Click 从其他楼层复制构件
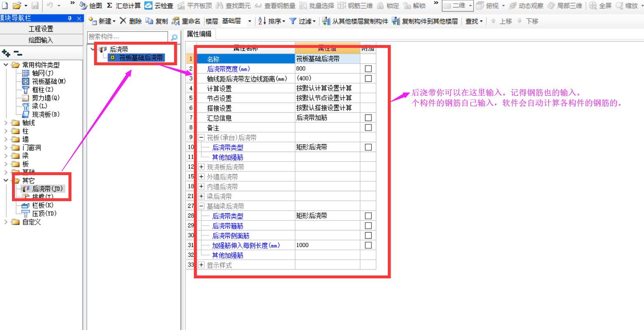The height and width of the screenshot is (330, 644). pyautogui.click(x=355, y=21)
